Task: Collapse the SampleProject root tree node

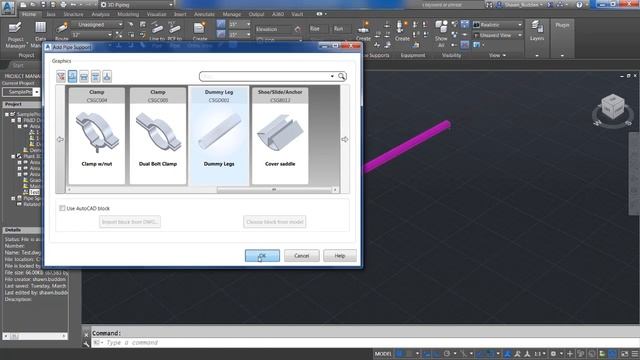Action: (x=7, y=114)
